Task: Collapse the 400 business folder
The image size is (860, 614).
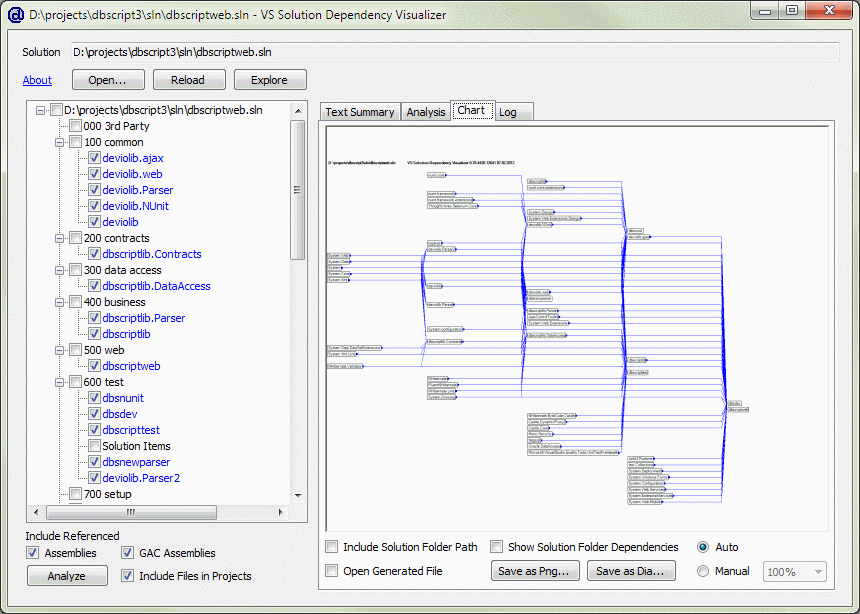Action: [59, 302]
